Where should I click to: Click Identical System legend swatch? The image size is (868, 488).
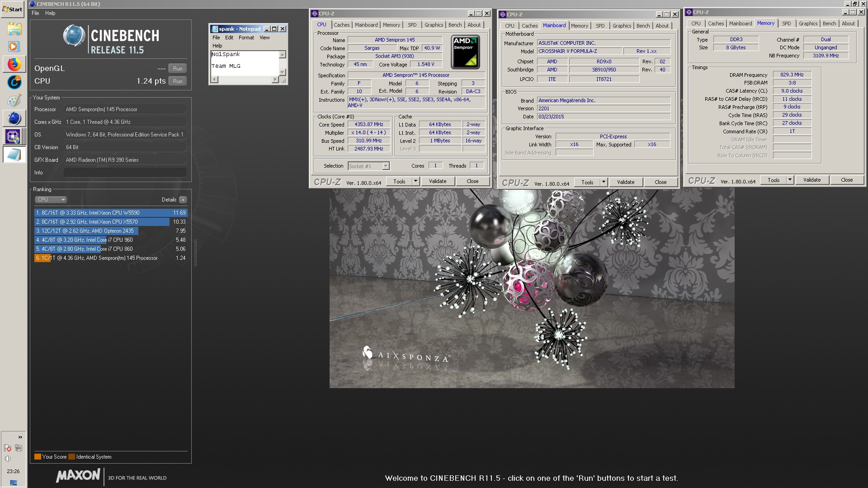(71, 457)
